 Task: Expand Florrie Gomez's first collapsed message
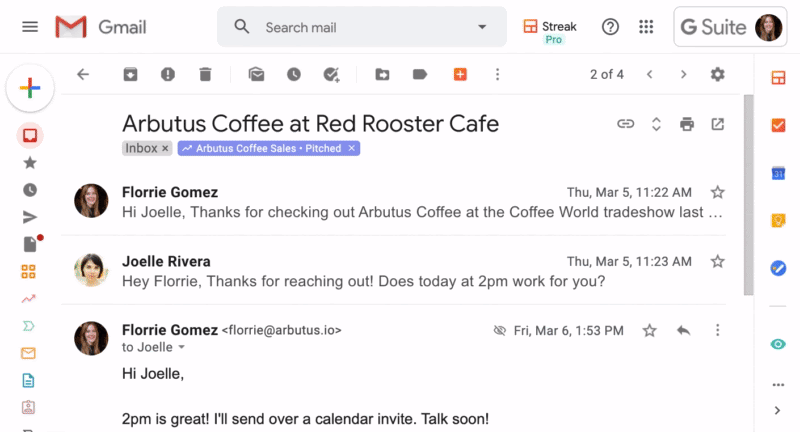click(x=393, y=201)
